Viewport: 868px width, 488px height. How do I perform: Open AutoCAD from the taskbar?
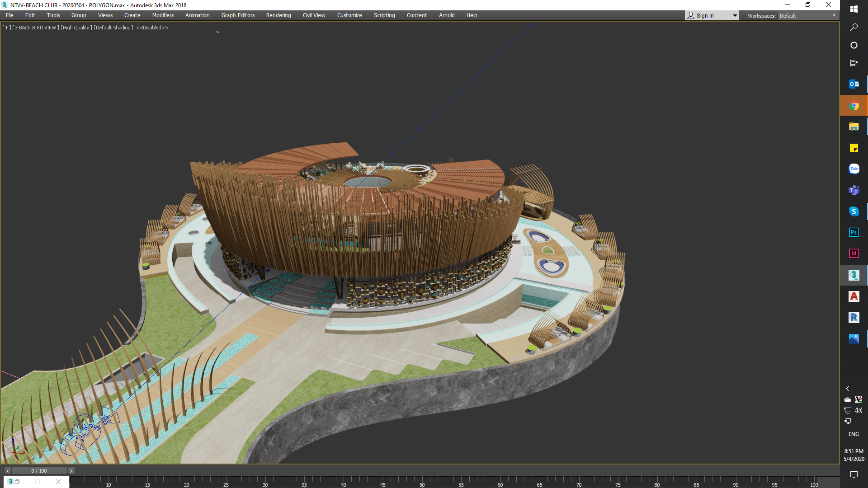click(x=854, y=296)
